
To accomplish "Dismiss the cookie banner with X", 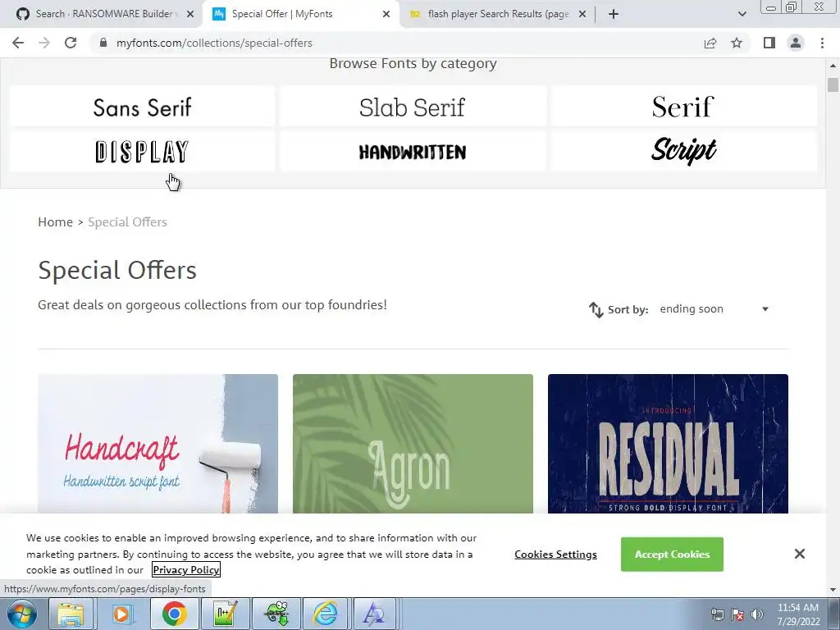I will [x=799, y=554].
